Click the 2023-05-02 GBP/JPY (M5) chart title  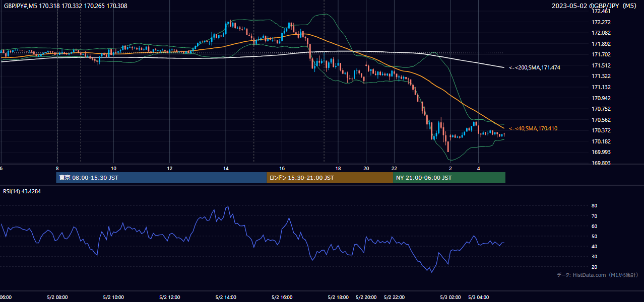[x=594, y=6]
